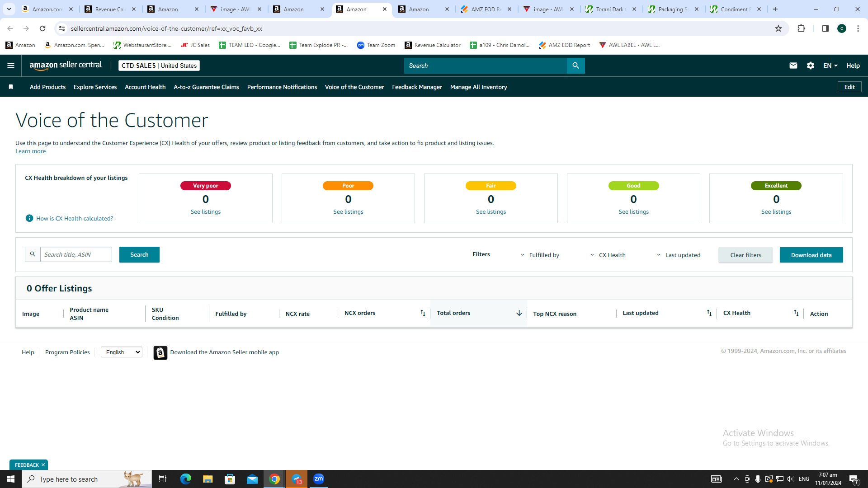Open How is CX Health calculated link
The image size is (868, 488).
pos(75,218)
